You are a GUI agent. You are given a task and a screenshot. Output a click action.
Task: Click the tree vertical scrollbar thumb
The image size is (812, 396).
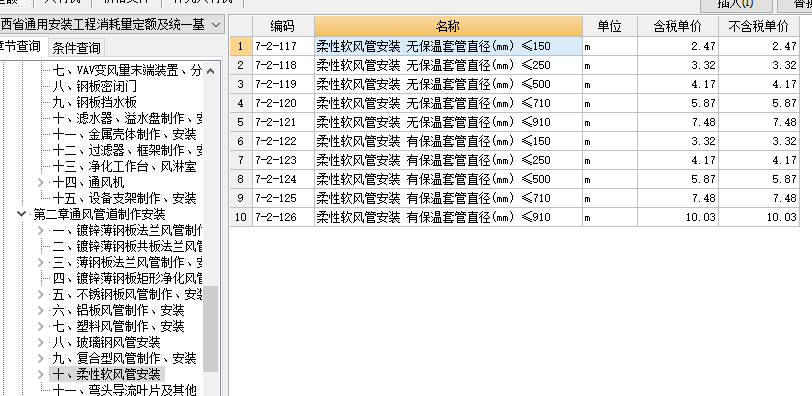210,329
